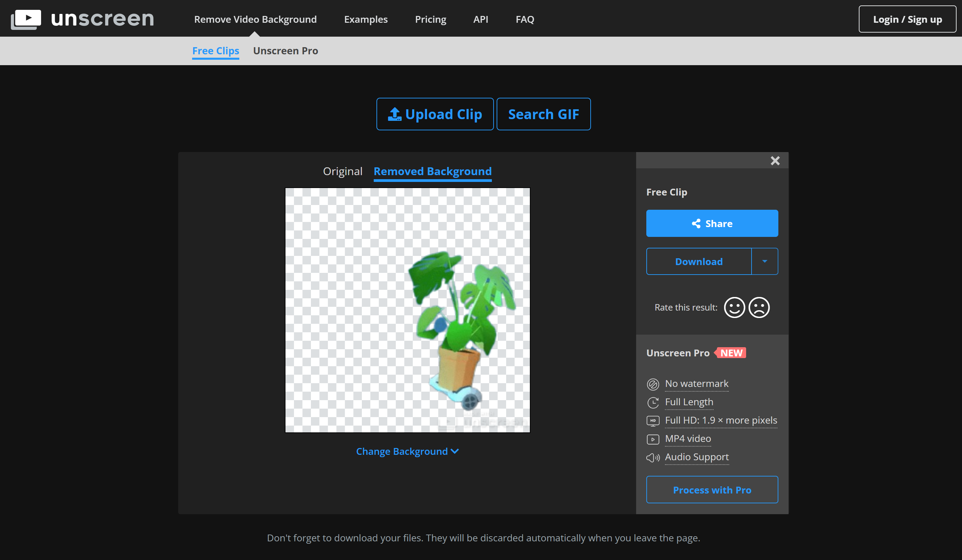Rate the result with the sad face
962x560 pixels.
759,307
